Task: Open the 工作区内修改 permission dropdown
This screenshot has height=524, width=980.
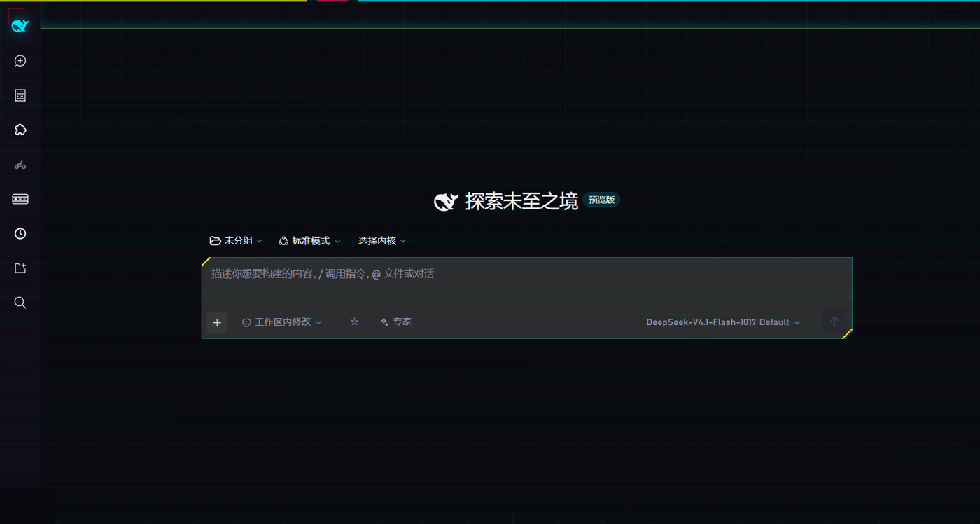Action: (281, 322)
